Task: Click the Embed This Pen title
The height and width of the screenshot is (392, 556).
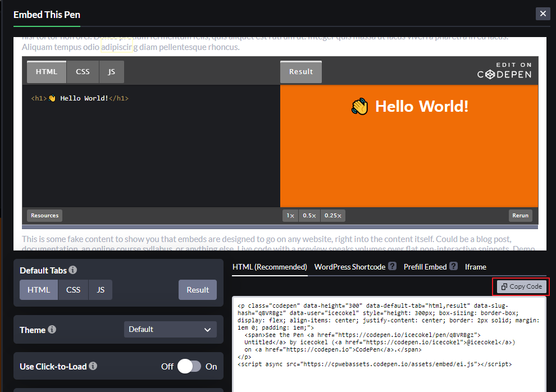Action: [x=47, y=15]
